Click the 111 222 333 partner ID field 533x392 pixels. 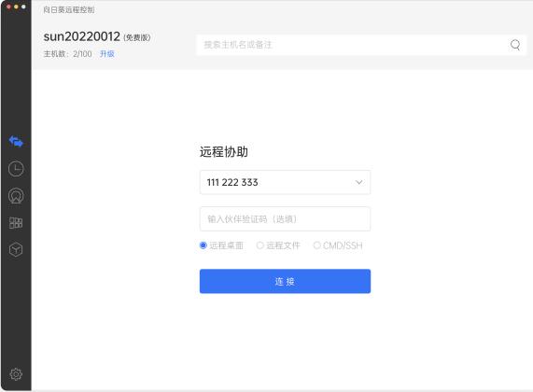point(285,182)
